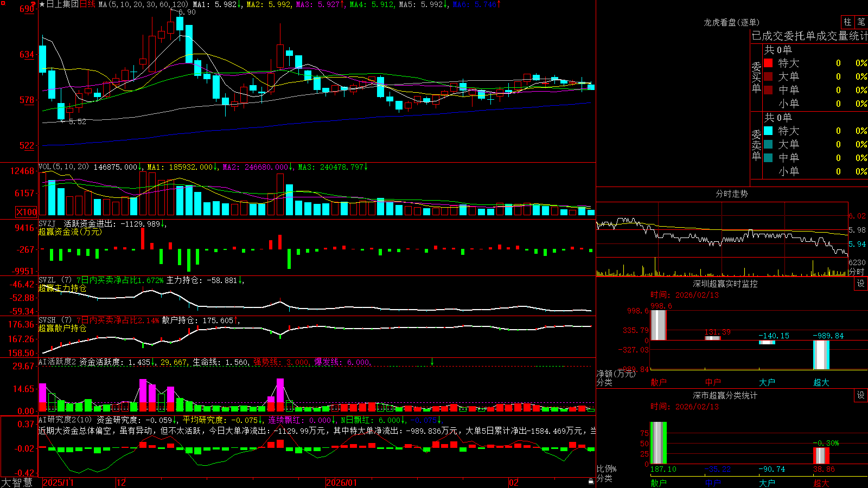Click the 散户 187.10 bar in 分类统计 chart
868x488 pixels.
click(659, 443)
